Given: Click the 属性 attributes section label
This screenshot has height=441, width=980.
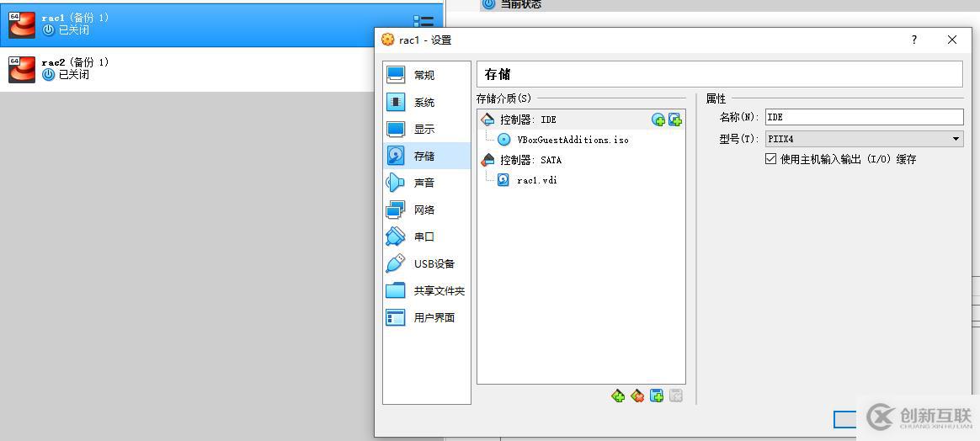Looking at the screenshot, I should click(x=716, y=98).
